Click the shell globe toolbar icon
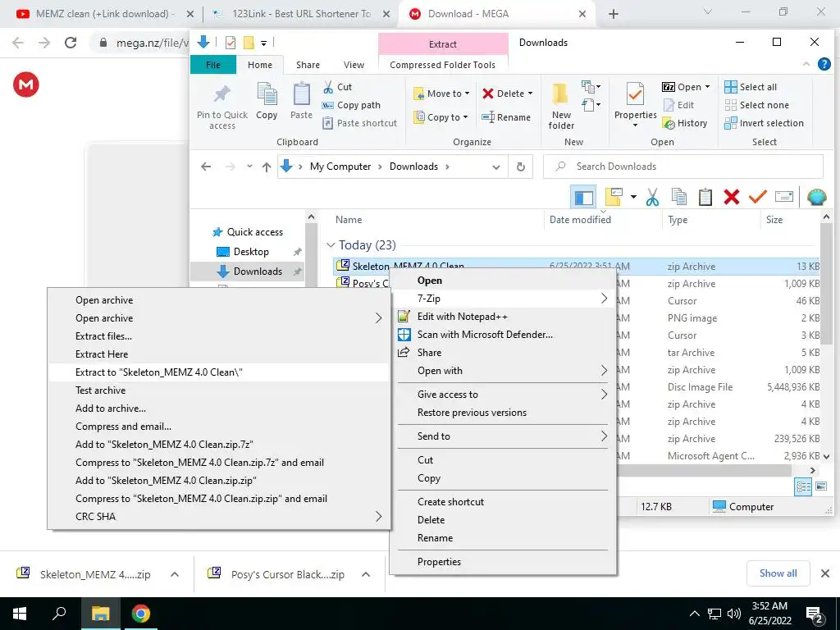Viewport: 840px width, 630px height. click(x=816, y=197)
